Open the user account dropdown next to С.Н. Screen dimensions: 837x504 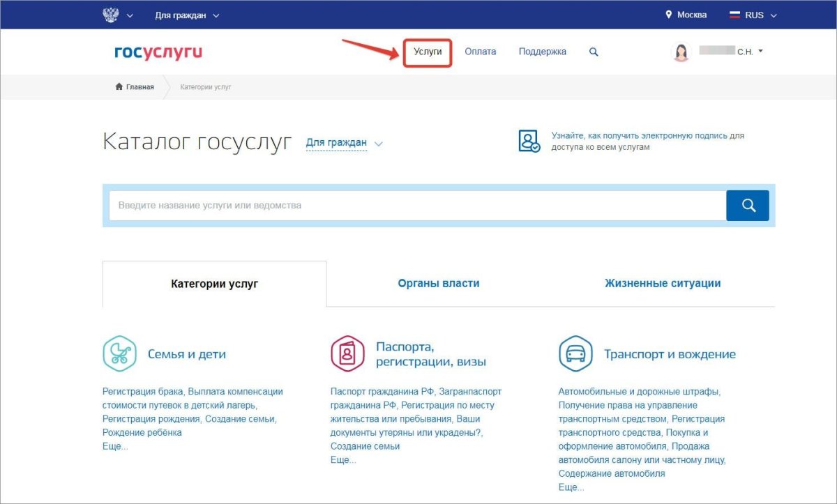[x=760, y=50]
